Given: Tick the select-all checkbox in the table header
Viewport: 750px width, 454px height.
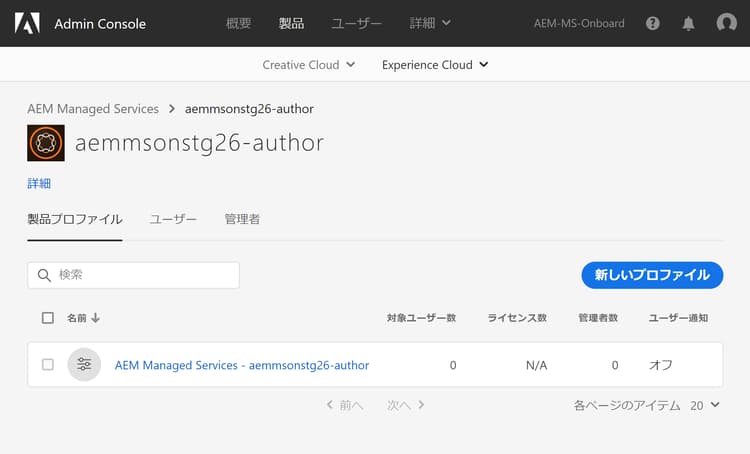Looking at the screenshot, I should coord(48,318).
